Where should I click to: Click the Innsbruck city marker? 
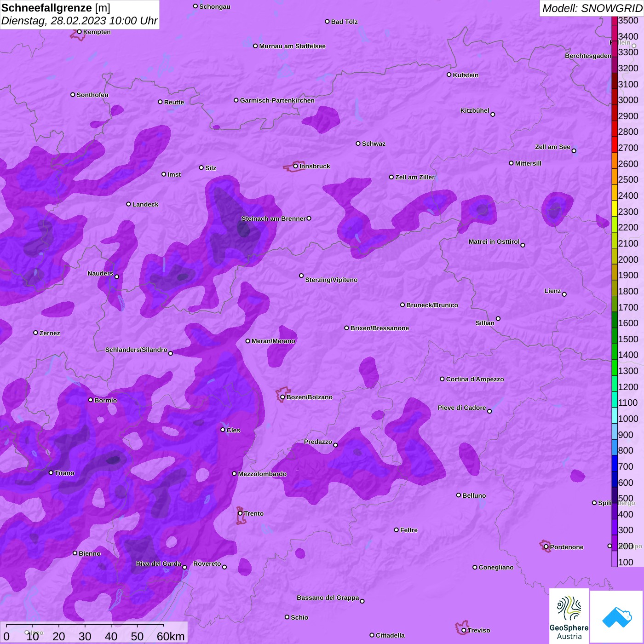(x=296, y=166)
